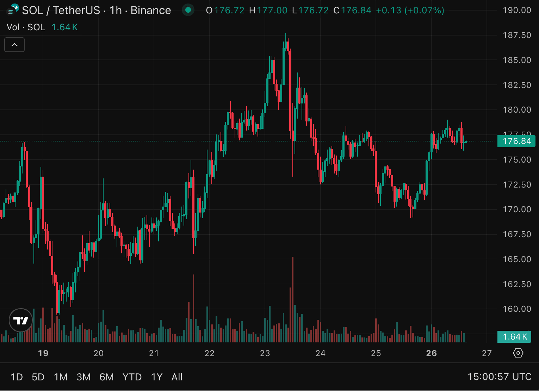The width and height of the screenshot is (539, 392).
Task: Select the 5D time range
Action: click(x=38, y=377)
